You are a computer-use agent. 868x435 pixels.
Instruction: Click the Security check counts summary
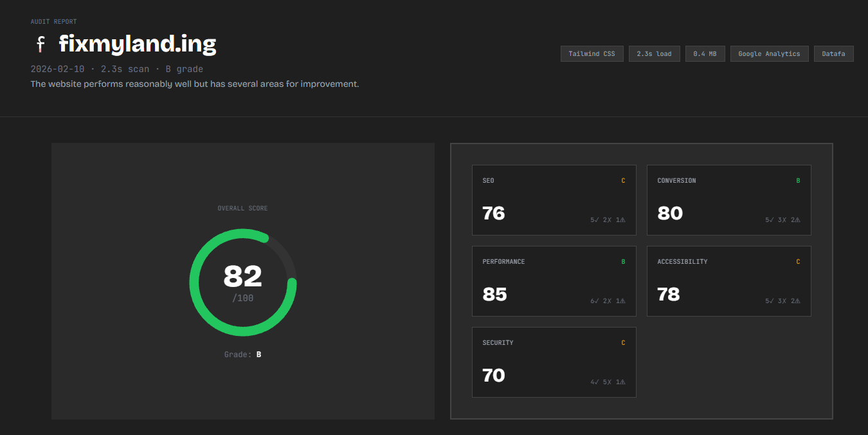[x=608, y=382]
